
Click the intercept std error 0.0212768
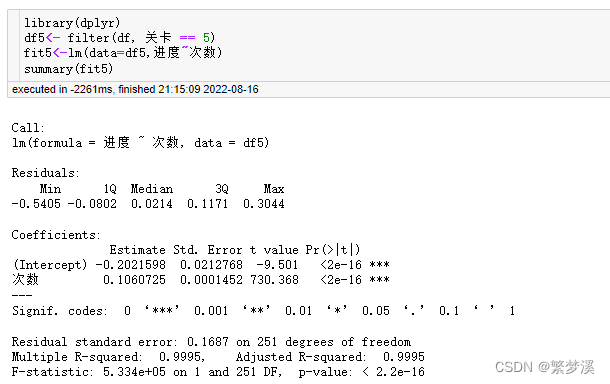coord(211,265)
